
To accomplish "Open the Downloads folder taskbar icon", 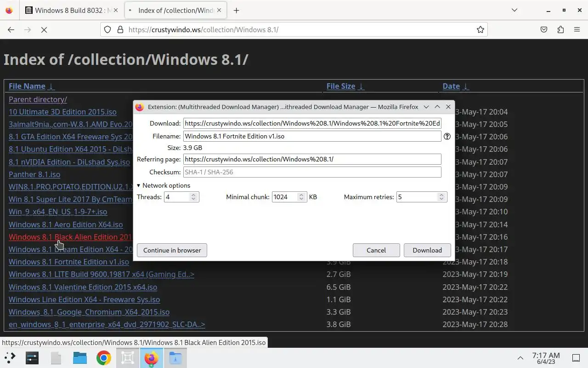I will point(175,357).
